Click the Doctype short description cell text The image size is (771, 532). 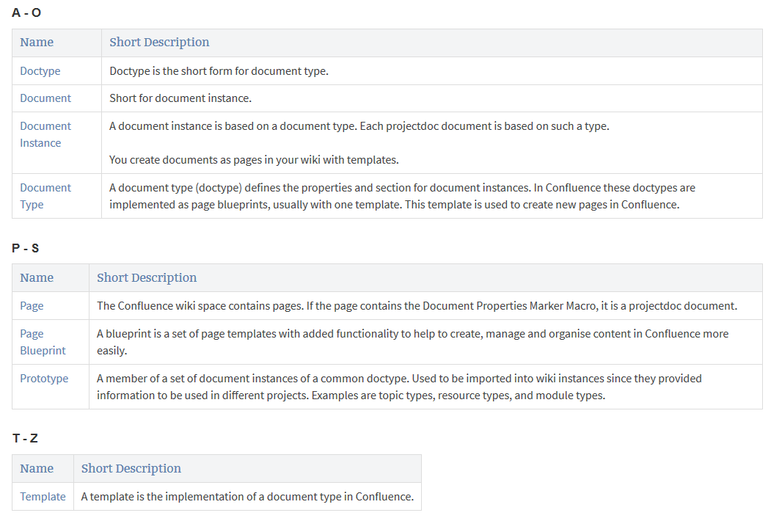point(219,71)
